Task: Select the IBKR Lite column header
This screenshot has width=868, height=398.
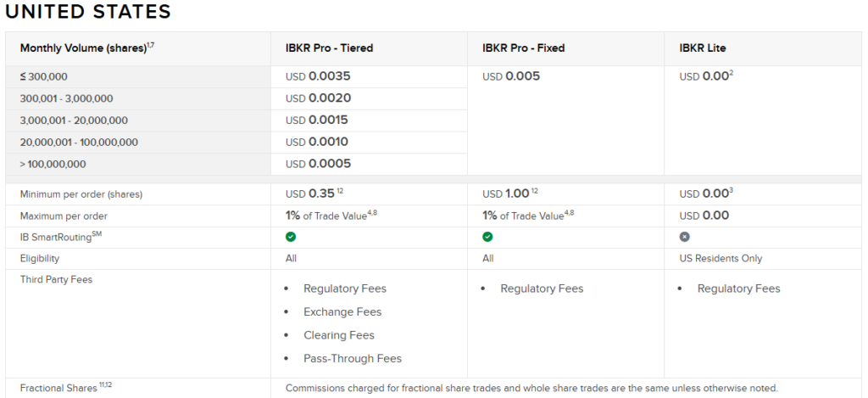Action: point(703,48)
